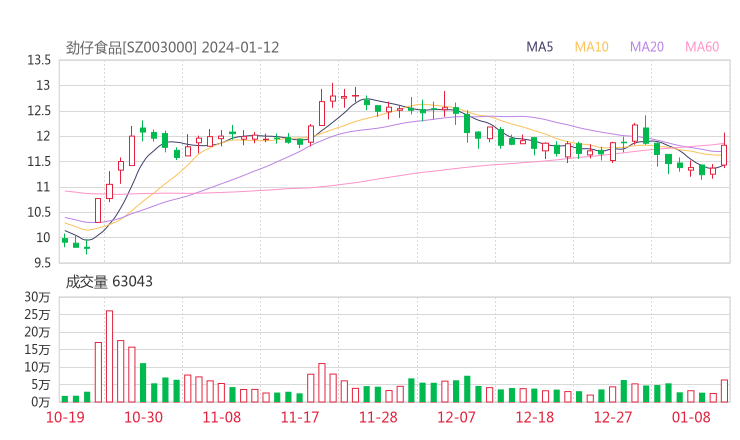Click the 10.5 price axis label
The image size is (740, 440).
pyautogui.click(x=39, y=212)
